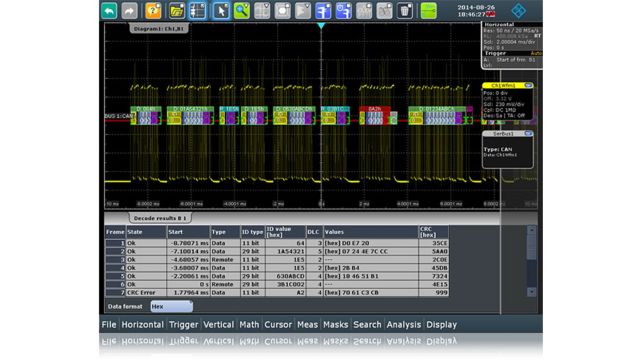Open the Masks menu

tap(336, 324)
